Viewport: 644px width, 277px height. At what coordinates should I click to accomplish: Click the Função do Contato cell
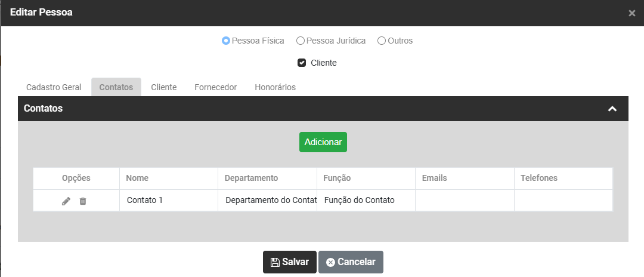tap(360, 201)
